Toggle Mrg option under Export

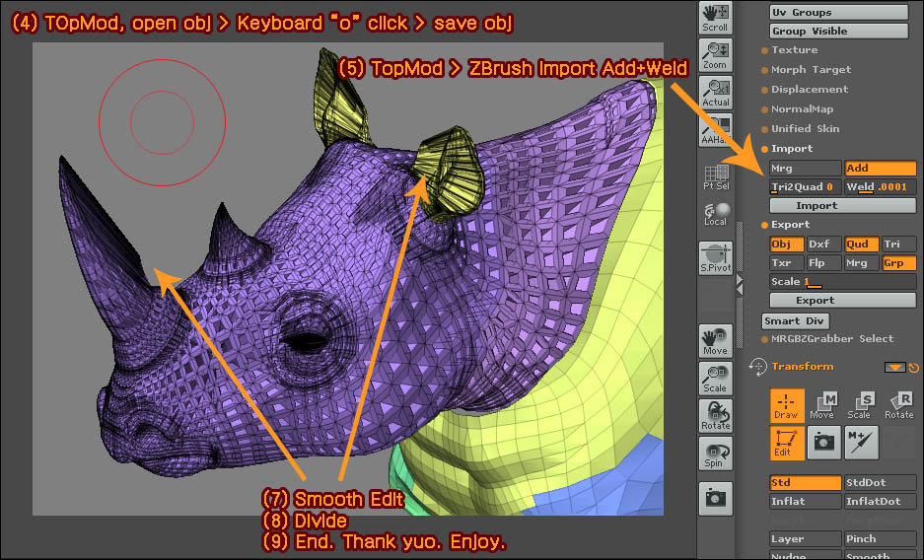pos(861,262)
